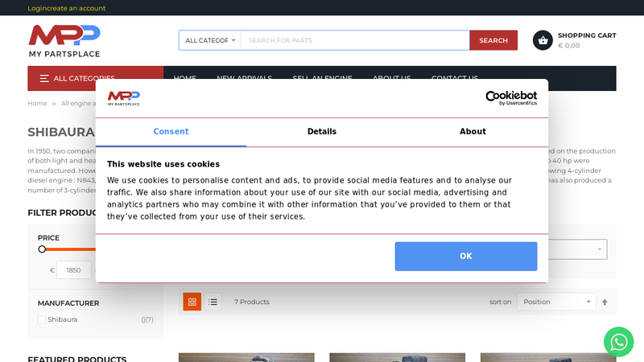Focus the Search for parts field
644x362 pixels.
354,40
